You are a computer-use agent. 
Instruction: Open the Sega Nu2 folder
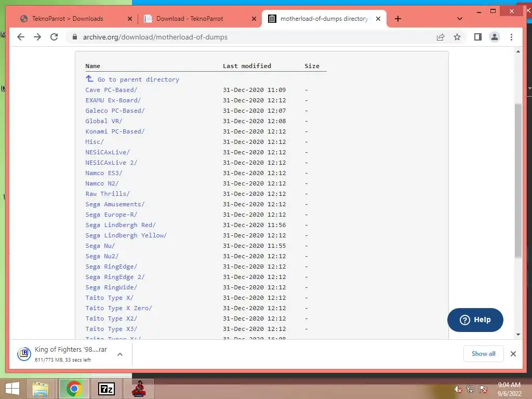[102, 256]
